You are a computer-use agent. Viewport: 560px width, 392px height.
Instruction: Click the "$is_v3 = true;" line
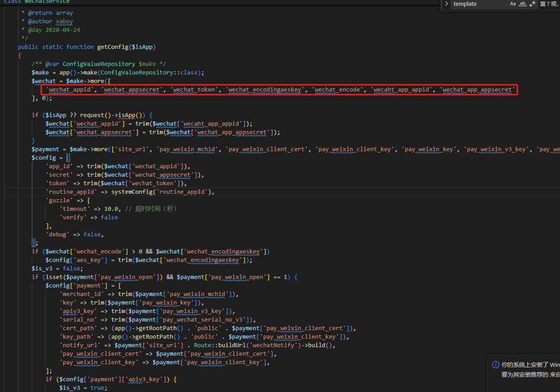click(83, 388)
